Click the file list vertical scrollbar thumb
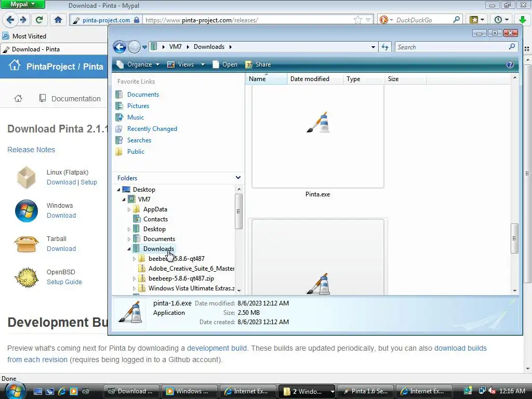The image size is (532, 399). 514,238
